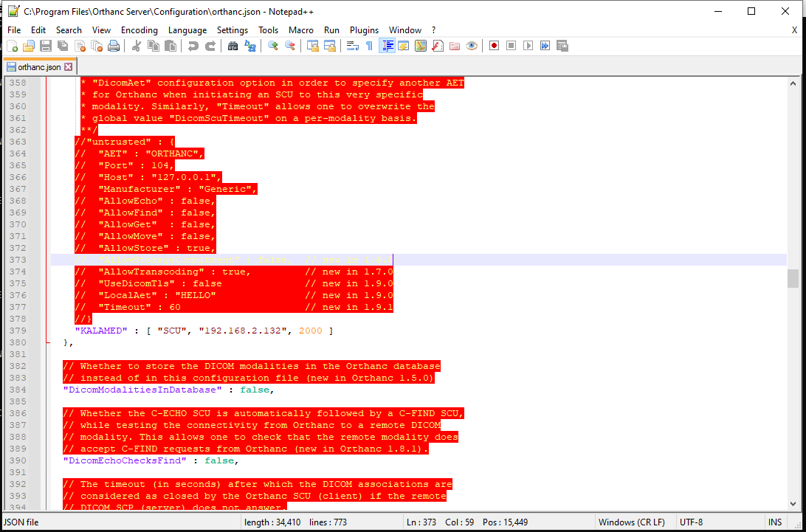Click the macro Playback button

tap(528, 46)
